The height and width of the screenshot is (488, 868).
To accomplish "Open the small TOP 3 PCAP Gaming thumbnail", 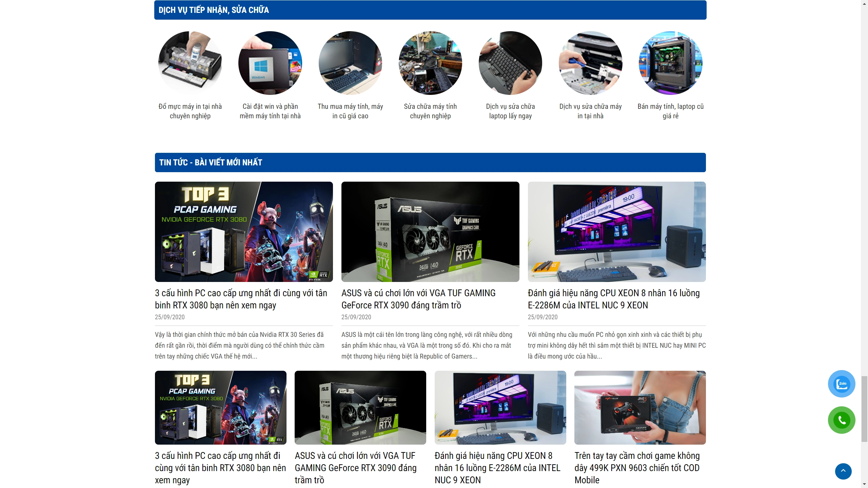I will (x=221, y=408).
